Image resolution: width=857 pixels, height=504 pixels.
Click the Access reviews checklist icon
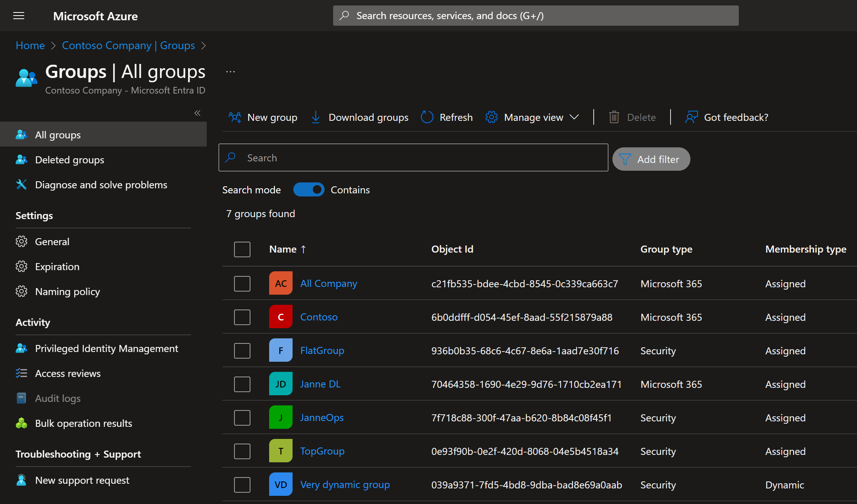(x=21, y=373)
